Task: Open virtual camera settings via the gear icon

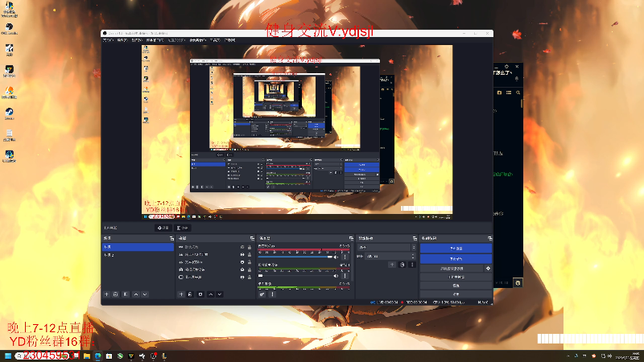Action: (x=488, y=269)
